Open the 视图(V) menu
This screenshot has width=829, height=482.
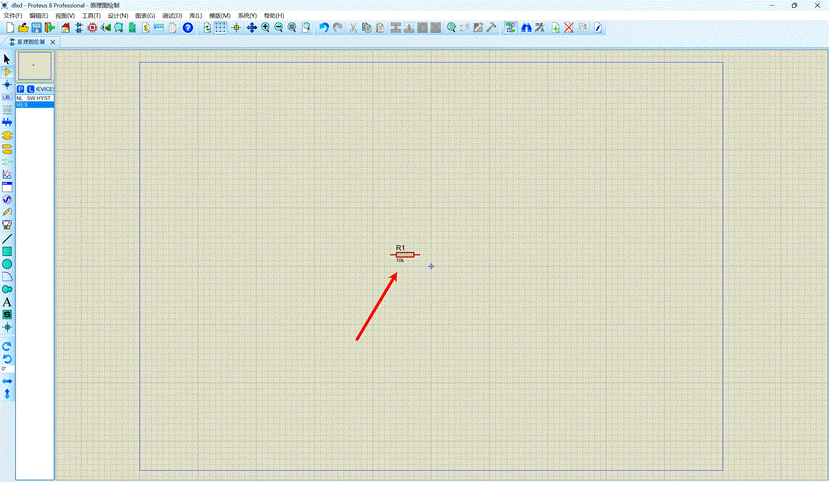pos(65,16)
